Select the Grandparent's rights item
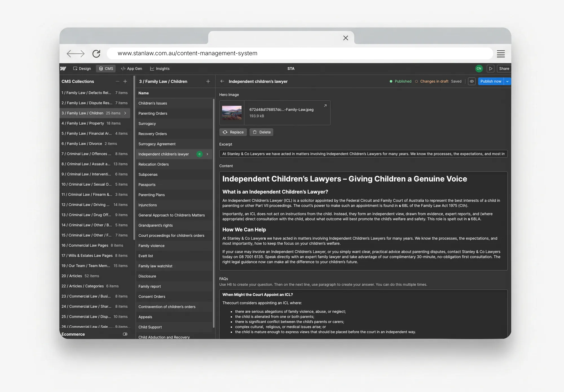 click(x=174, y=225)
